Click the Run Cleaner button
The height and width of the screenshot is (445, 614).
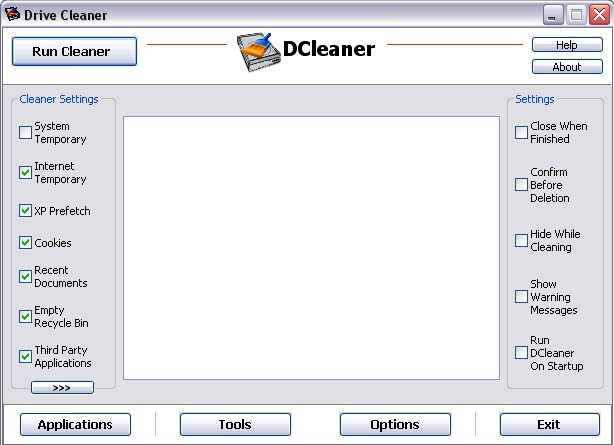click(x=74, y=51)
